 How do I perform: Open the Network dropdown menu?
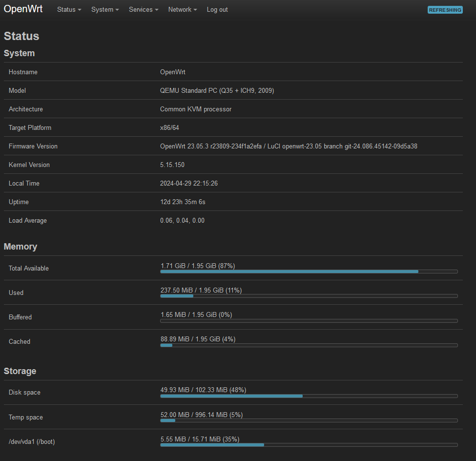click(x=182, y=9)
